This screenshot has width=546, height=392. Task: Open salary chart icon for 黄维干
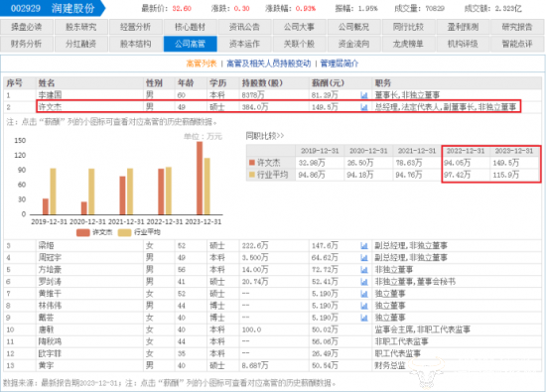pyautogui.click(x=364, y=294)
